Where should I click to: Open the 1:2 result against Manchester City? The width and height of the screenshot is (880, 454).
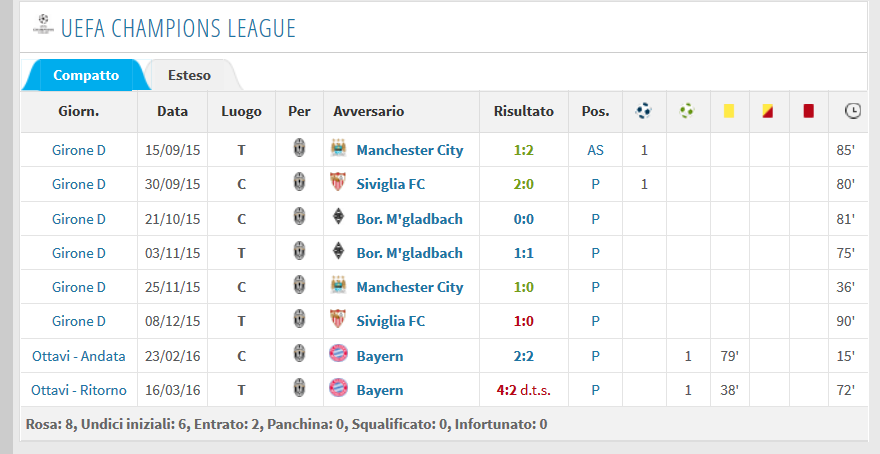coord(524,150)
